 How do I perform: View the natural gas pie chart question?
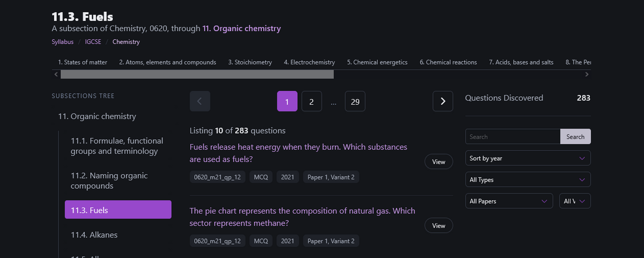(x=438, y=226)
